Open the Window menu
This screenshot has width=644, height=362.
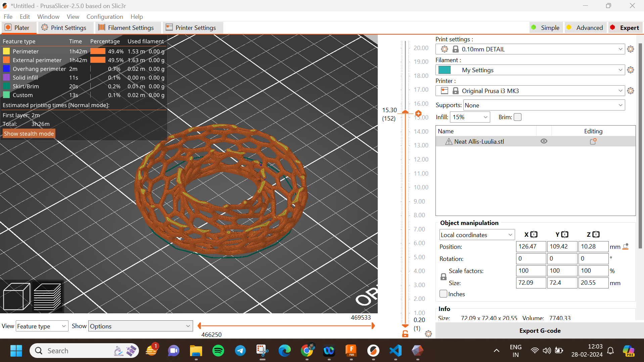pyautogui.click(x=48, y=16)
